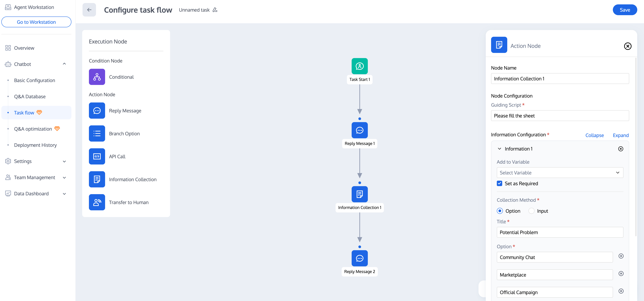The image size is (644, 301).
Task: Click the Conditional node icon
Action: pyautogui.click(x=97, y=77)
